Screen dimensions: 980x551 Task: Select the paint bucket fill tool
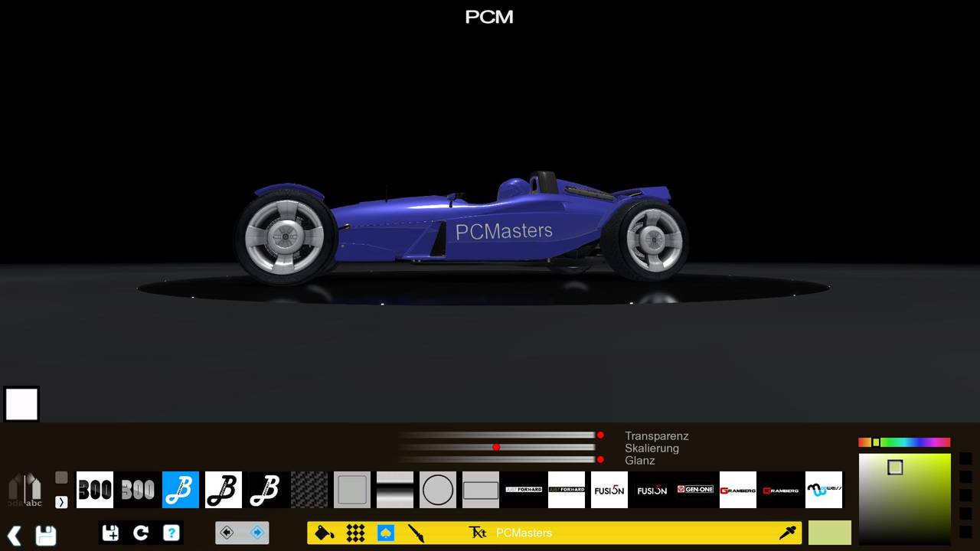point(325,533)
